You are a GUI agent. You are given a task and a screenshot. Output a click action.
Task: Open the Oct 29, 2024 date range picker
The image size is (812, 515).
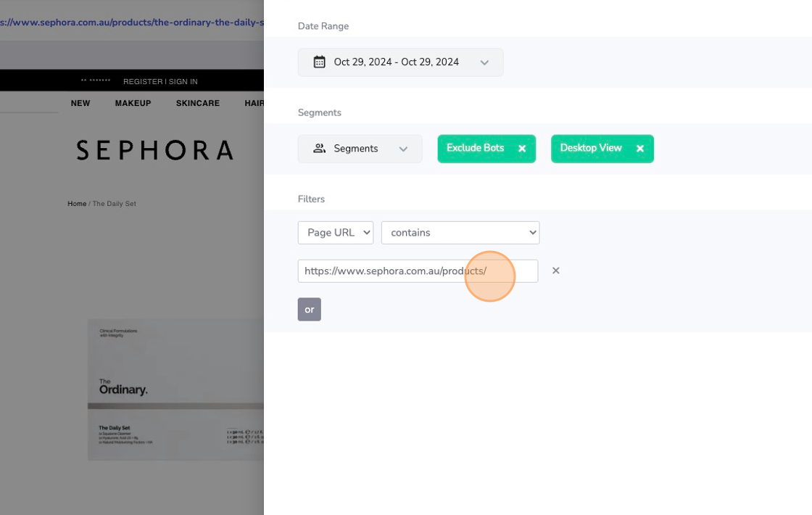(x=397, y=62)
